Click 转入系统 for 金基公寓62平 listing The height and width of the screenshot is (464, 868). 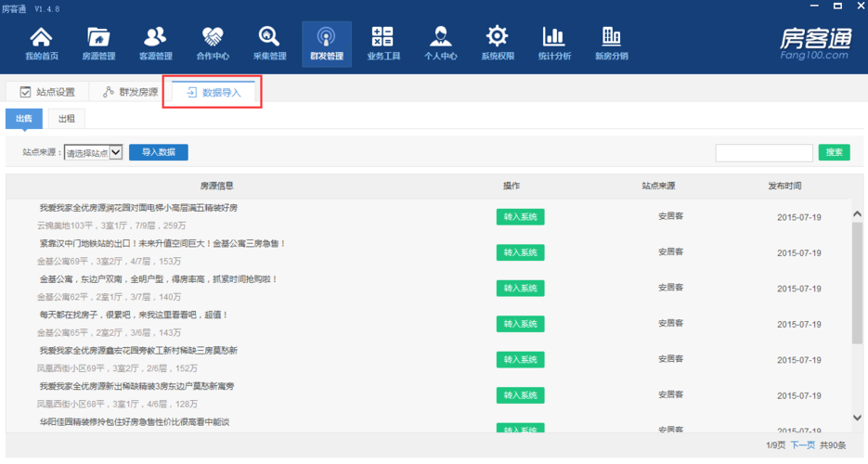(x=521, y=288)
